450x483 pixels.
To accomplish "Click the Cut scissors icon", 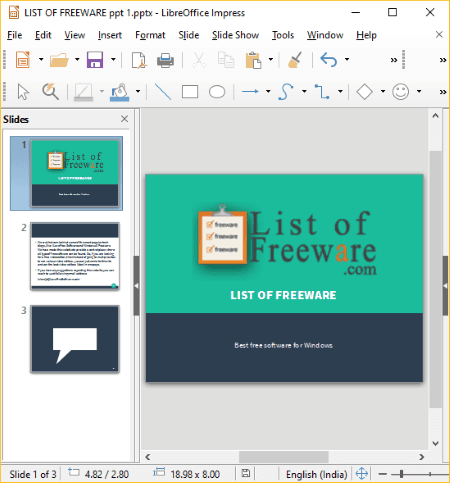I will (199, 60).
